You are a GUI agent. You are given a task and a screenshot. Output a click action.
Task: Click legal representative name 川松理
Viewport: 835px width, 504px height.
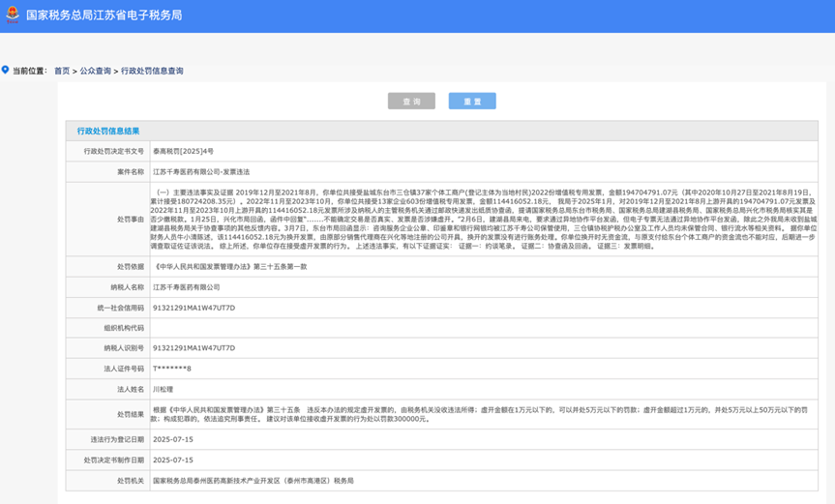click(x=163, y=389)
